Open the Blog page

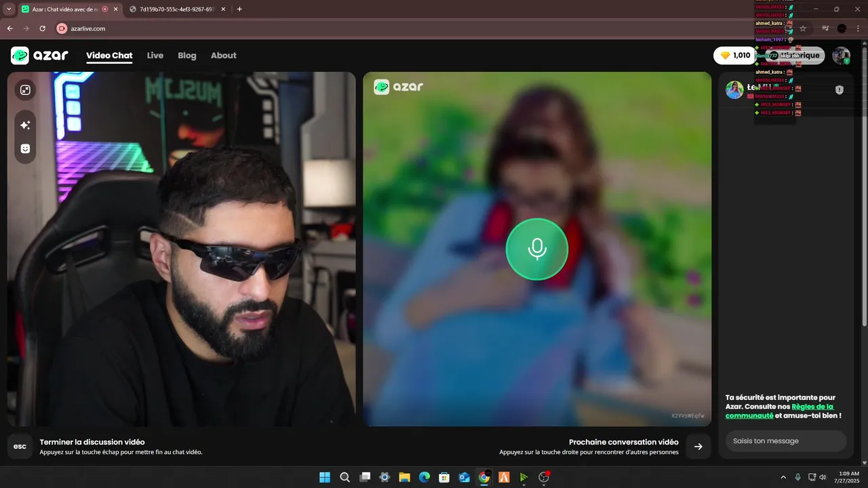(x=187, y=56)
